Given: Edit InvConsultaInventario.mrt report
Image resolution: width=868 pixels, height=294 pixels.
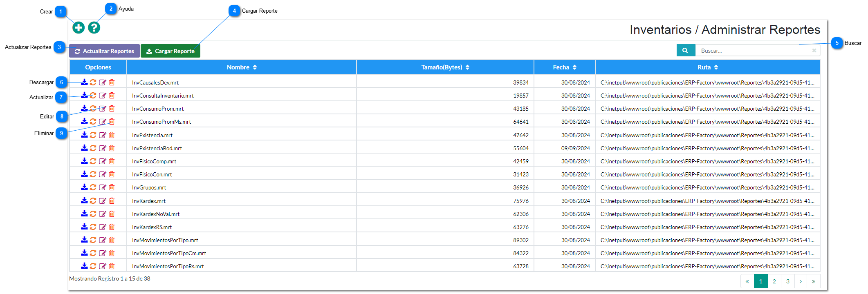Looking at the screenshot, I should point(103,95).
